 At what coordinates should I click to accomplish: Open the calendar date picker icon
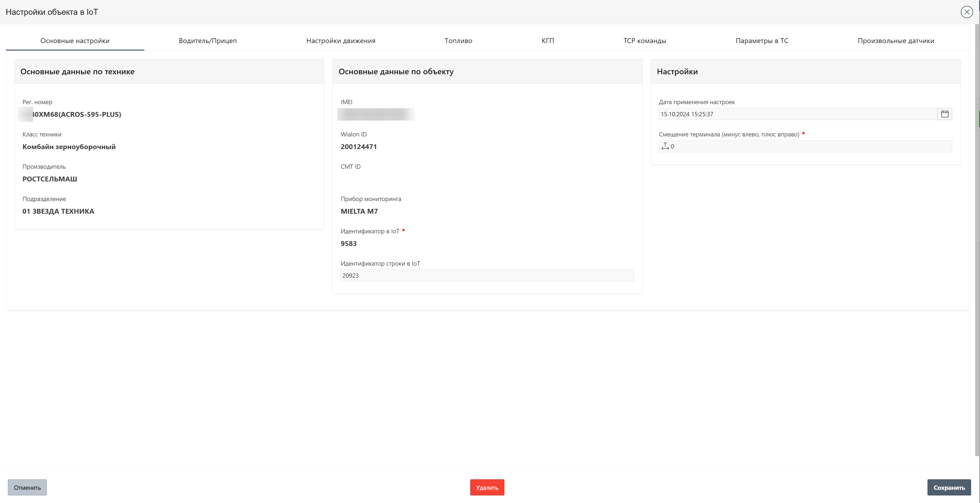944,114
